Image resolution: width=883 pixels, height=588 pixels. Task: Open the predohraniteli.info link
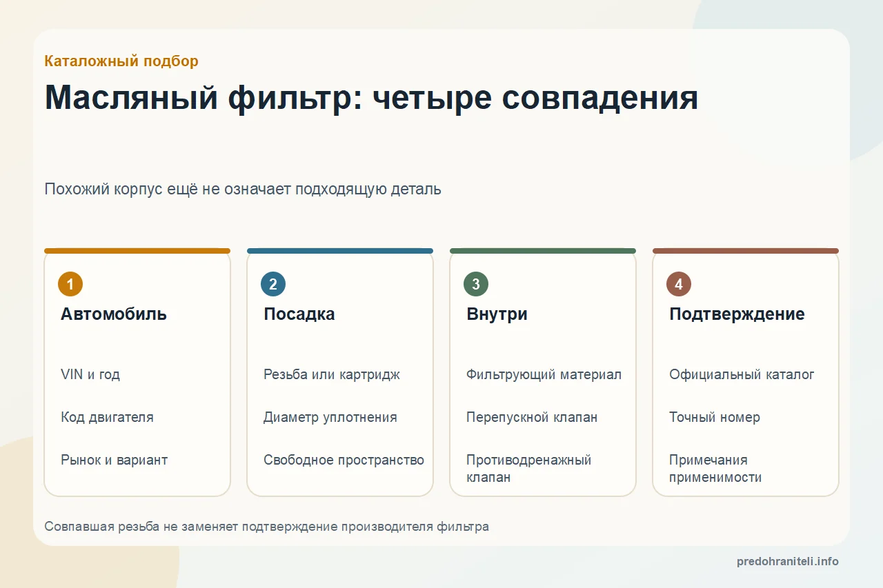point(788,562)
